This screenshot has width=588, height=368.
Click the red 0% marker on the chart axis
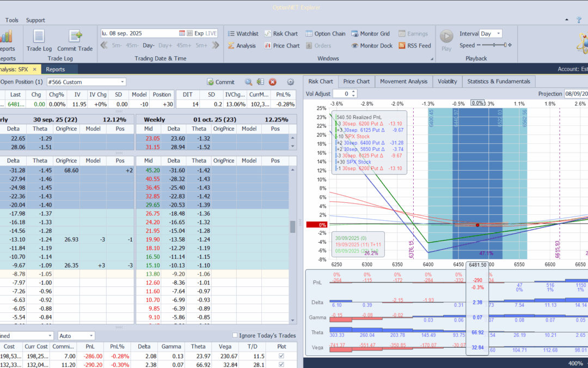click(x=317, y=225)
